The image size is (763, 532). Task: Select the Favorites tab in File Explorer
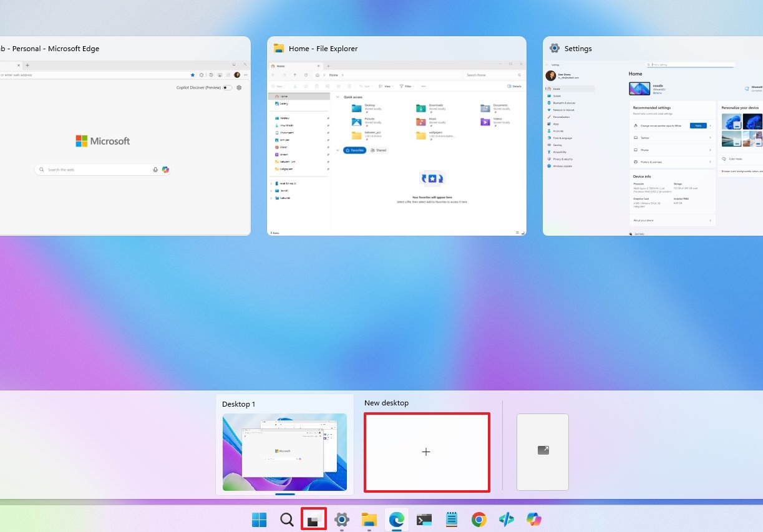356,150
